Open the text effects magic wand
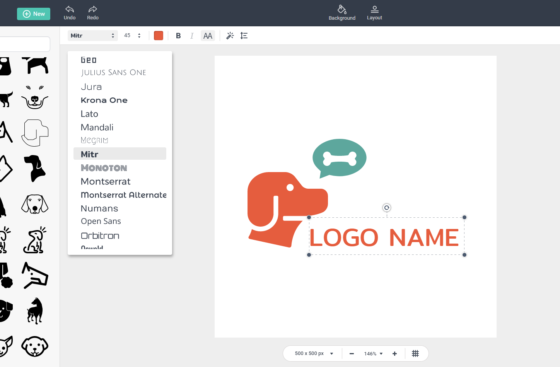 (230, 36)
